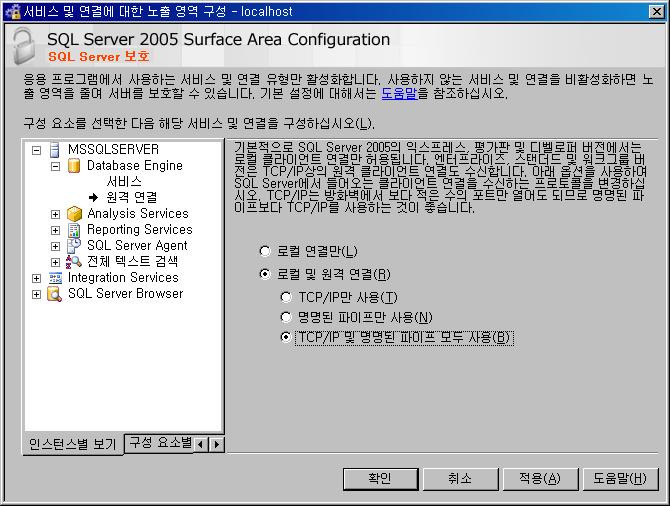Click the title bar application icon
This screenshot has width=670, height=506.
coord(12,12)
